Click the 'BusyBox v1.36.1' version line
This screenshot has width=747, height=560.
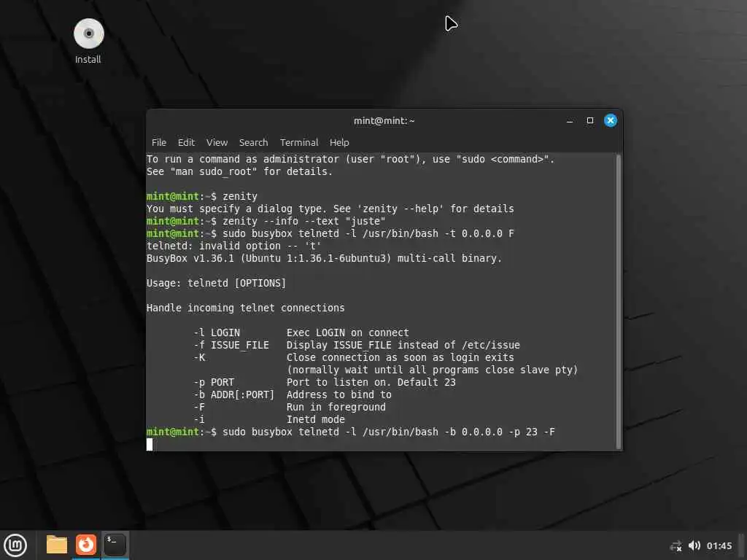(324, 258)
